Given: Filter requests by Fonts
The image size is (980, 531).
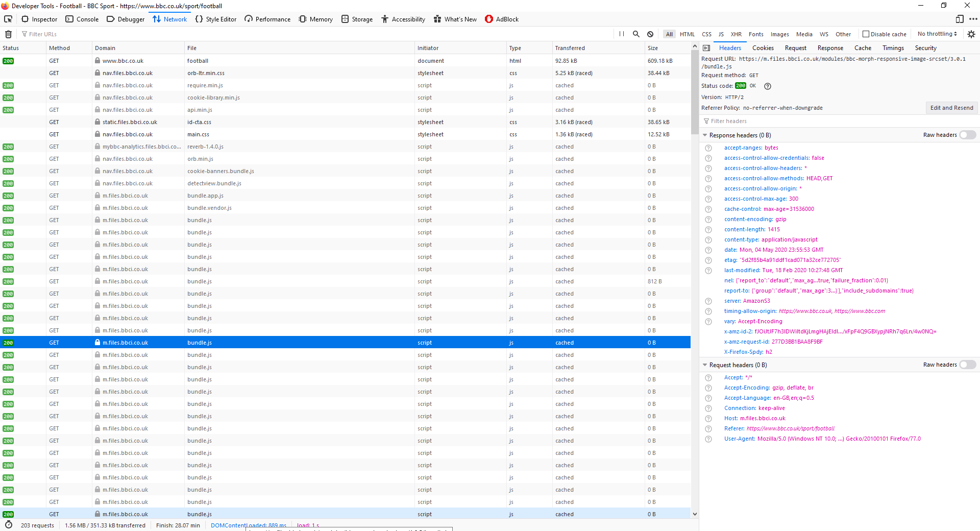Looking at the screenshot, I should (756, 34).
